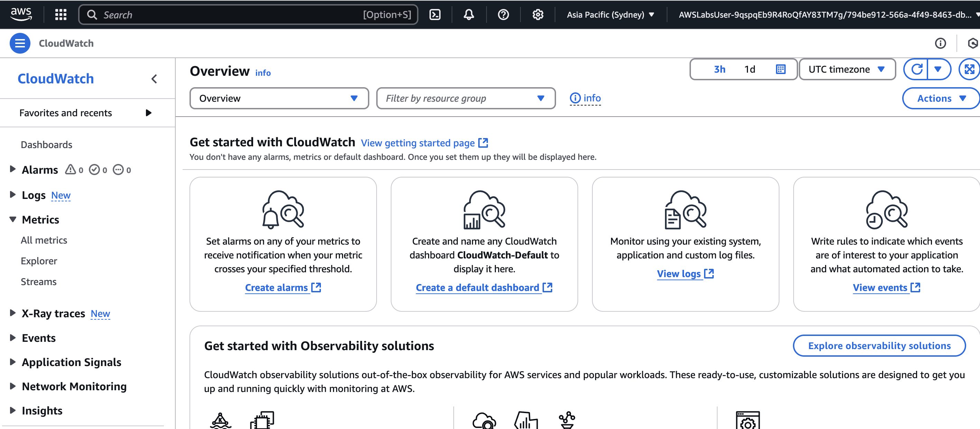The width and height of the screenshot is (980, 429).
Task: Click Explore observability solutions button
Action: point(879,346)
